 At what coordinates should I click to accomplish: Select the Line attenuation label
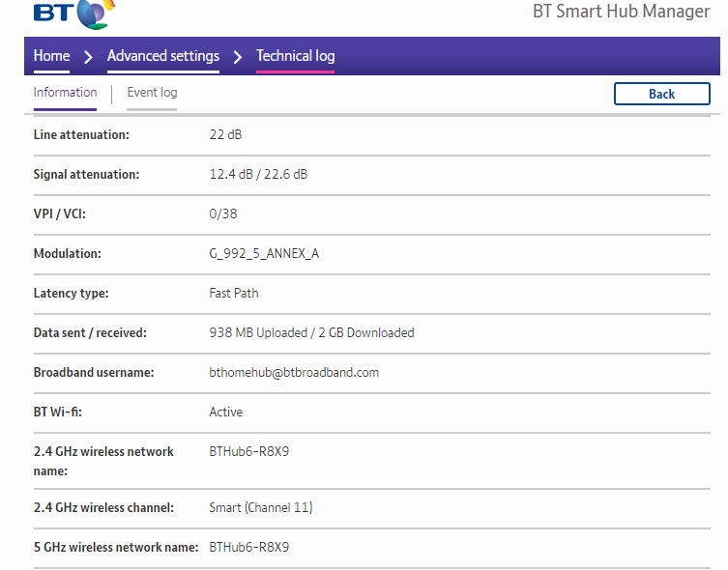(81, 134)
